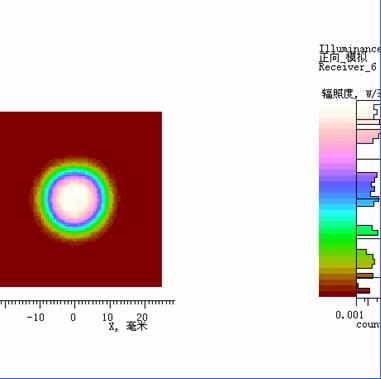Select the Illuminance title text

click(x=350, y=49)
